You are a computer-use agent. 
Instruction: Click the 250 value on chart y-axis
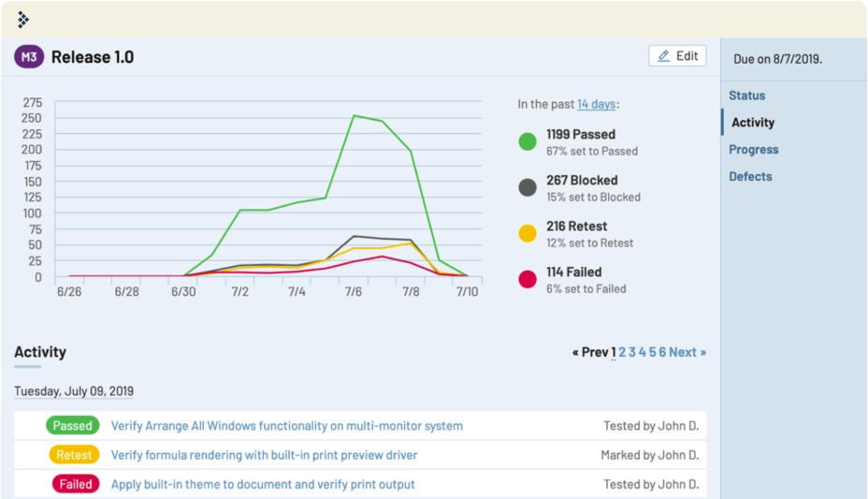click(x=32, y=119)
